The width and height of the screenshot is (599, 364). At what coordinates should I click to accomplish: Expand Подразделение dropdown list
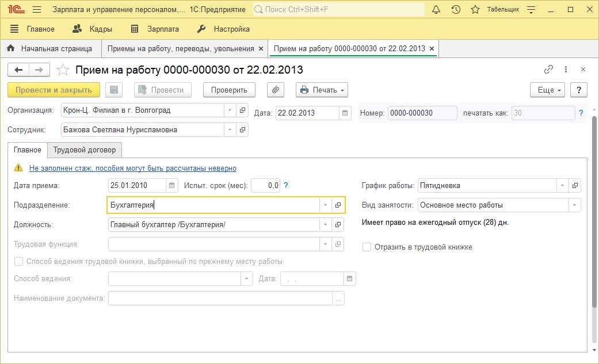pos(325,205)
